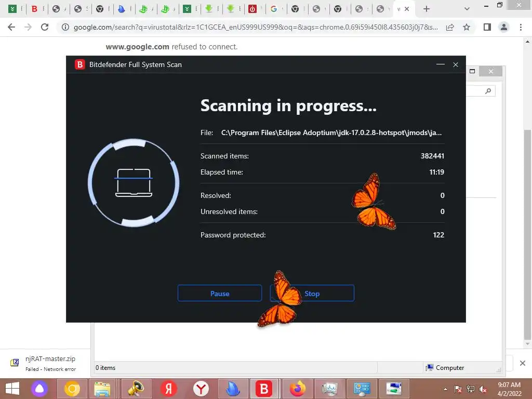Click the scanned file path text
This screenshot has height=399, width=532.
pyautogui.click(x=331, y=132)
